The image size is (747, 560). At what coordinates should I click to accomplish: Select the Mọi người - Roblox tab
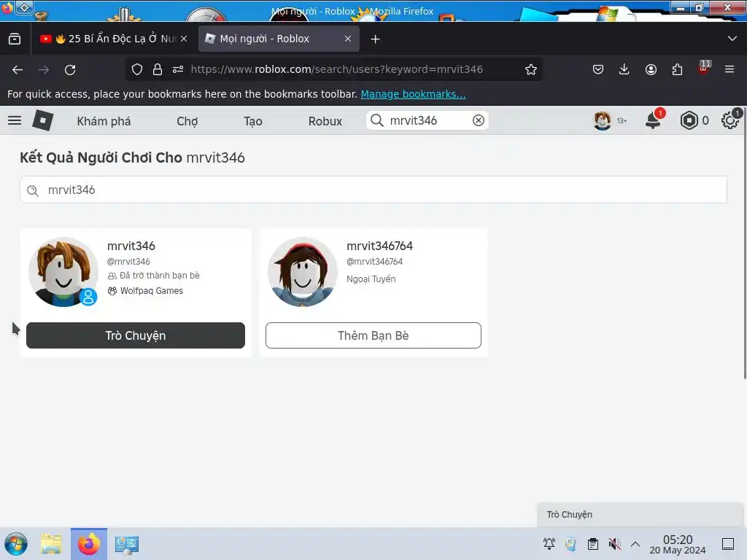coord(279,39)
